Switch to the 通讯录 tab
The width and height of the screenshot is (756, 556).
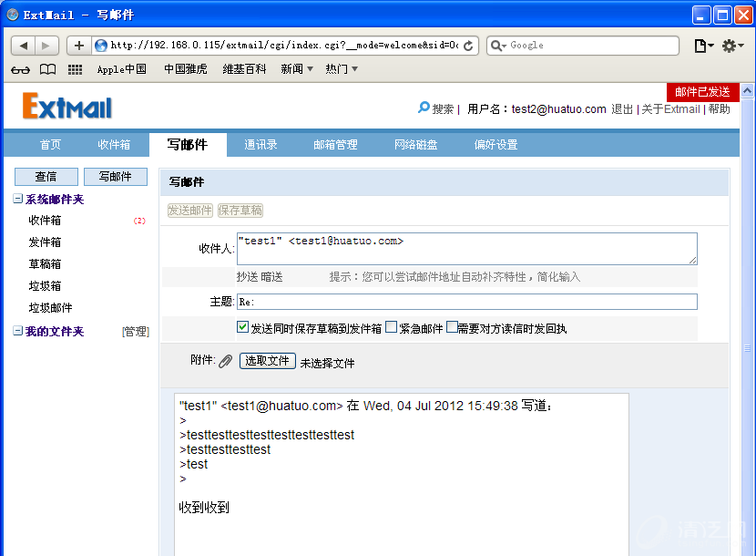pyautogui.click(x=261, y=145)
